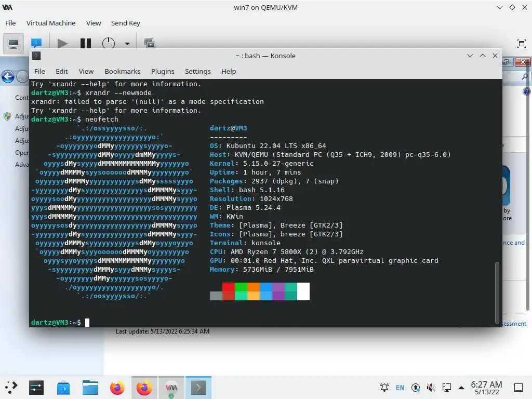
Task: Open Konsole File menu
Action: tap(39, 71)
